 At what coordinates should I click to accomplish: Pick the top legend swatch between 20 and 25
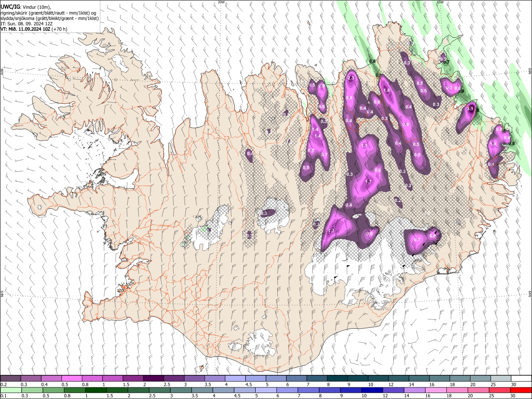480,378
